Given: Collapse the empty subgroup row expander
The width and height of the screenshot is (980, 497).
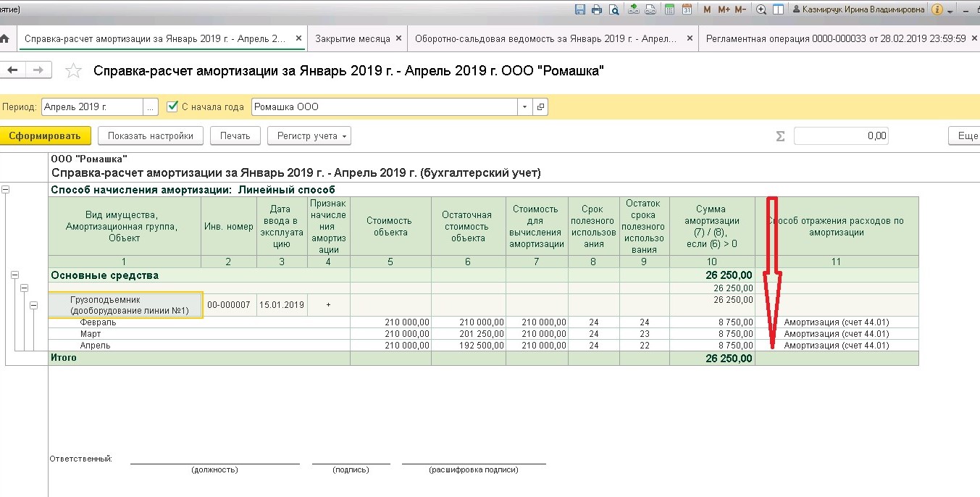Looking at the screenshot, I should [24, 288].
